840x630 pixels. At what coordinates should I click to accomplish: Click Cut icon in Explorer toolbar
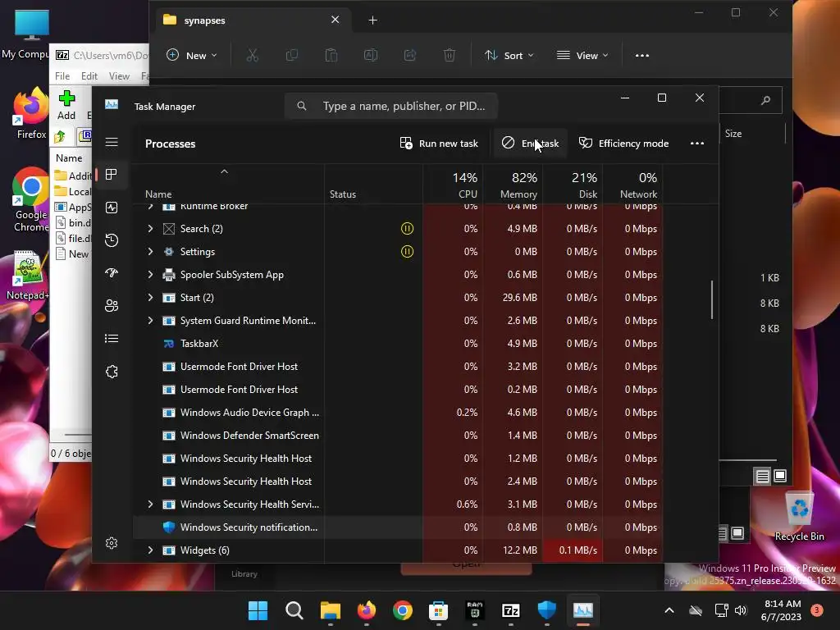(x=253, y=55)
